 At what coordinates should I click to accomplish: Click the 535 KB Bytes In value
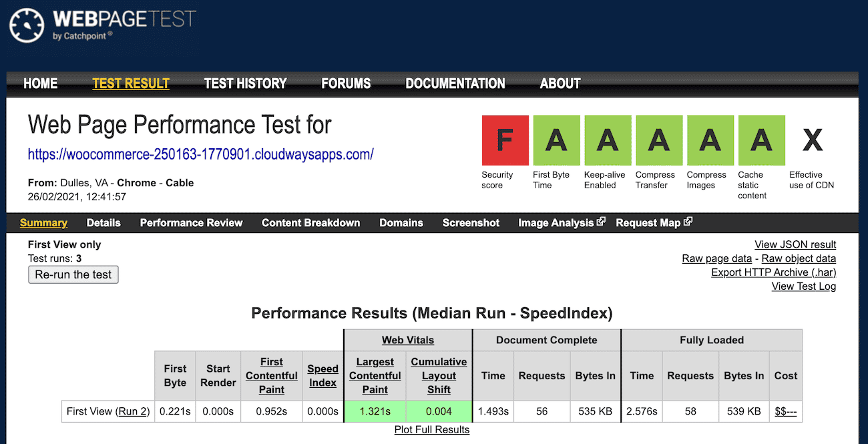(x=596, y=411)
